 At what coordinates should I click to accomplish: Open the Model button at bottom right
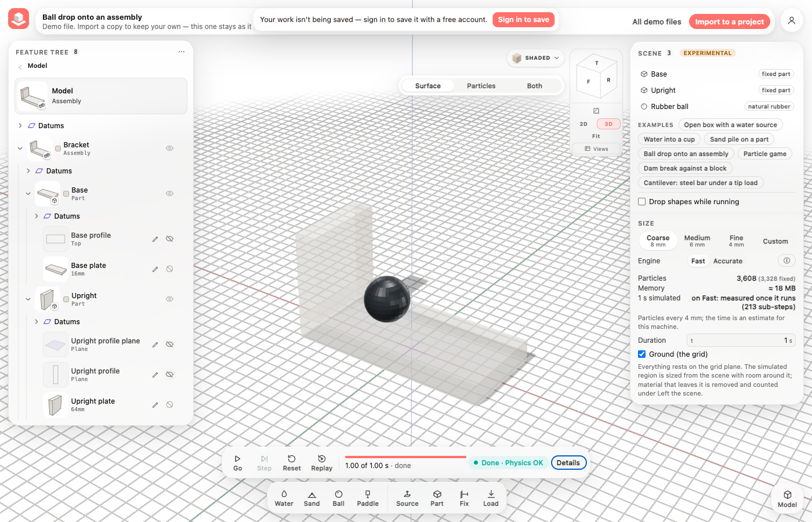788,499
